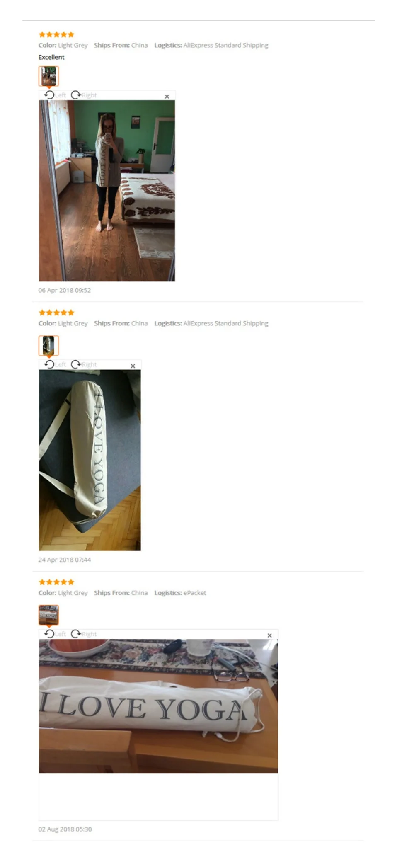Click the 'Excellent' review comment text
This screenshot has width=397, height=868.
(51, 57)
